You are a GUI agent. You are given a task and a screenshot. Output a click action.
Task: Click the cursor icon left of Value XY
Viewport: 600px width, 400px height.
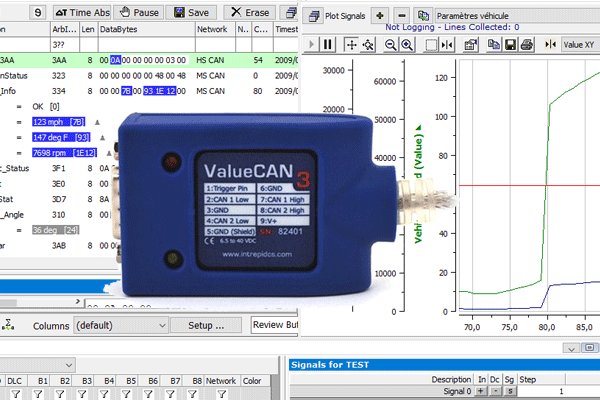coord(550,45)
